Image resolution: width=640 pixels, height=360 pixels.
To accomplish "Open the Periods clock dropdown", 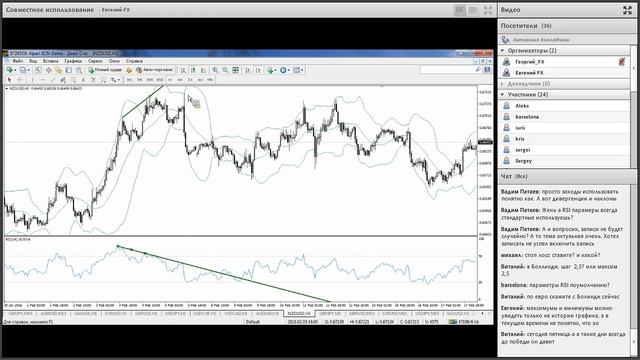I will [284, 70].
